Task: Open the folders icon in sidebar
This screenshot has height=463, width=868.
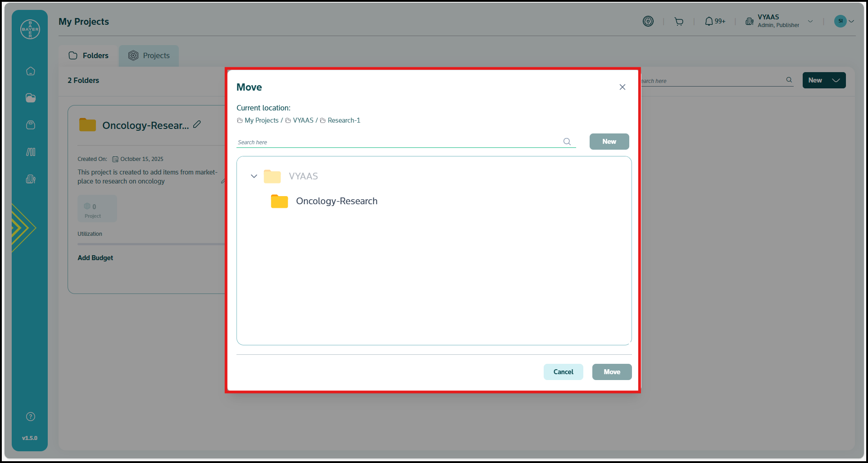Action: point(31,98)
